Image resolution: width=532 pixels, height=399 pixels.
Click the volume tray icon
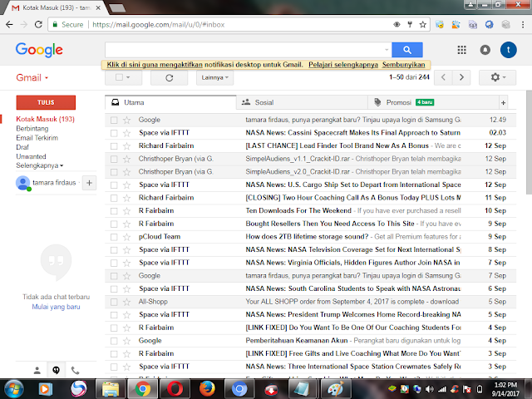pos(429,389)
